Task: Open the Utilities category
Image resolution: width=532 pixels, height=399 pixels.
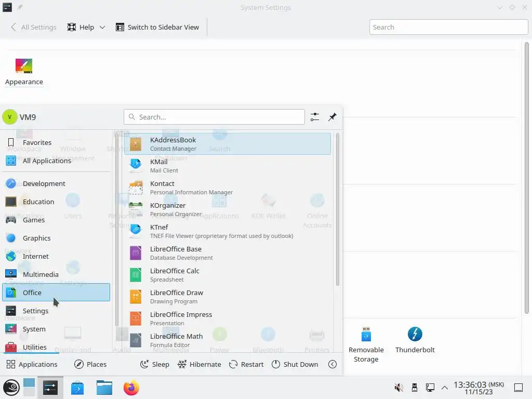Action: click(x=56, y=347)
